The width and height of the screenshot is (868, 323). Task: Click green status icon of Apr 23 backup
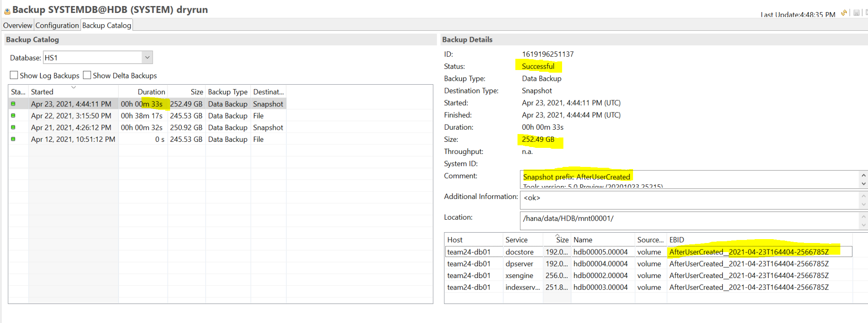coord(13,104)
